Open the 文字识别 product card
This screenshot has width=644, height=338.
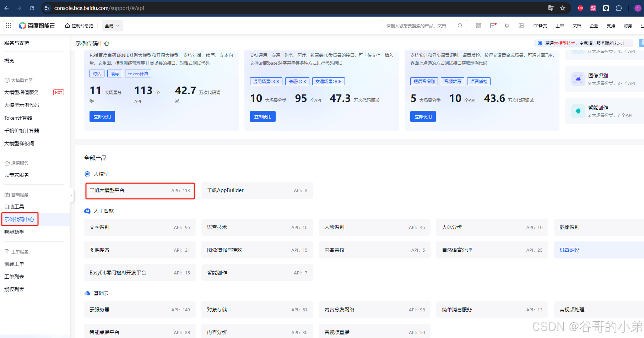coord(140,227)
